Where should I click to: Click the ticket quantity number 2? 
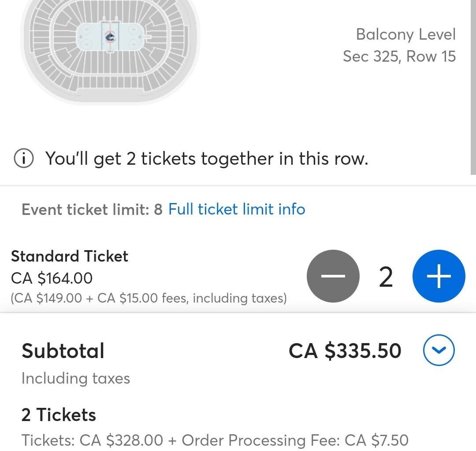point(386,278)
